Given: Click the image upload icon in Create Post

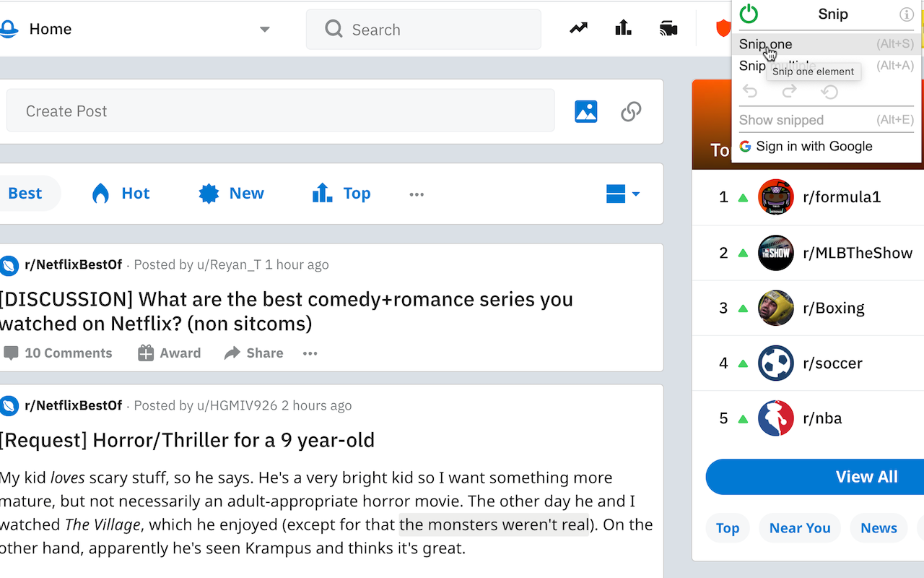Looking at the screenshot, I should coord(585,111).
